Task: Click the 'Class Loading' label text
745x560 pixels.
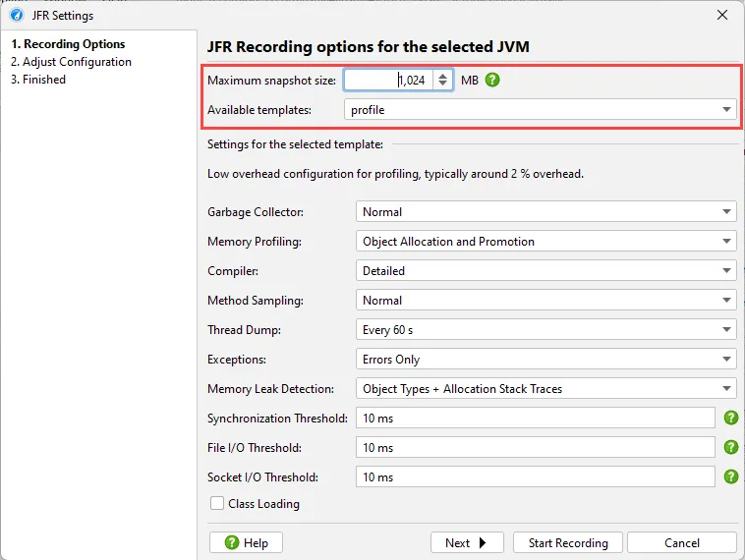Action: point(263,503)
